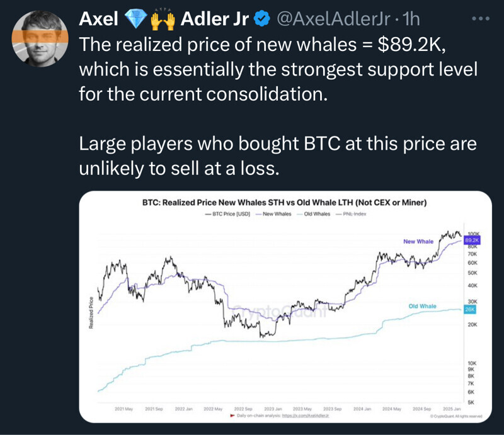Image resolution: width=504 pixels, height=435 pixels.
Task: Toggle Old Whales legend entry
Action: pyautogui.click(x=315, y=214)
